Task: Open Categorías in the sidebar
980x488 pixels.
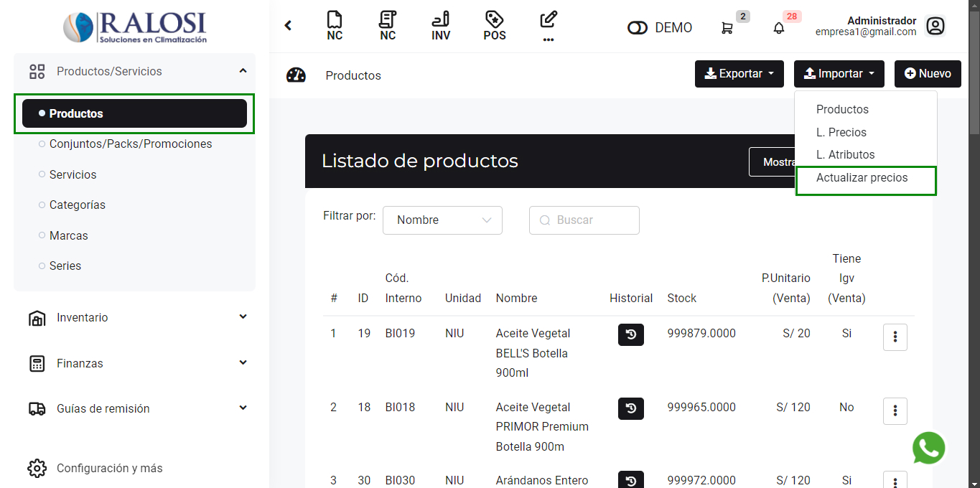Action: (x=78, y=205)
